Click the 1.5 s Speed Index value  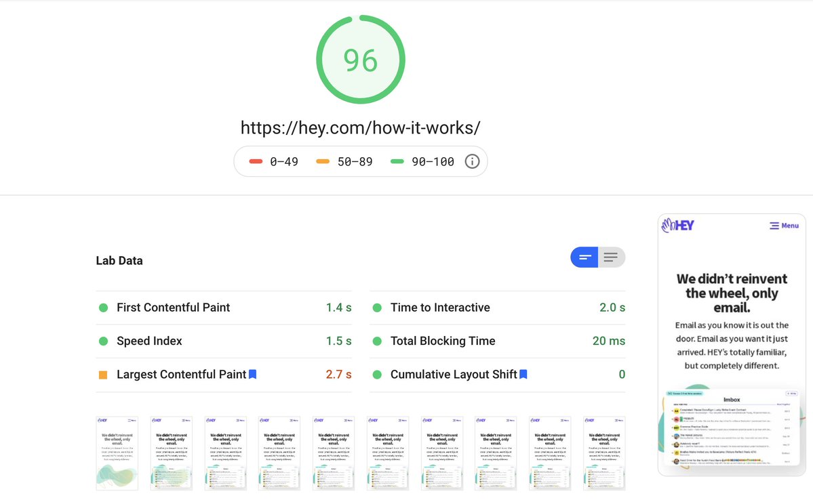pyautogui.click(x=338, y=341)
